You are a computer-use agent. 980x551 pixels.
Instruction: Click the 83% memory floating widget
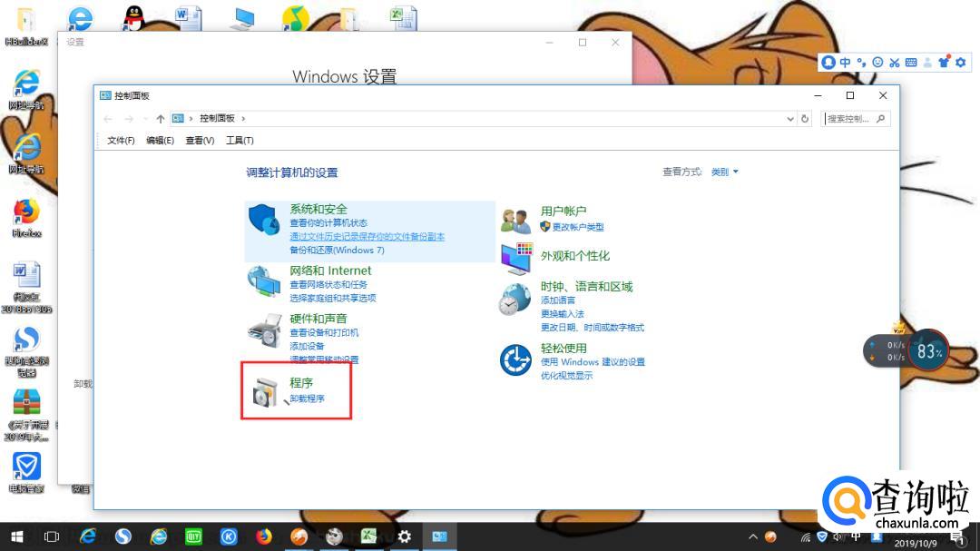click(x=929, y=351)
